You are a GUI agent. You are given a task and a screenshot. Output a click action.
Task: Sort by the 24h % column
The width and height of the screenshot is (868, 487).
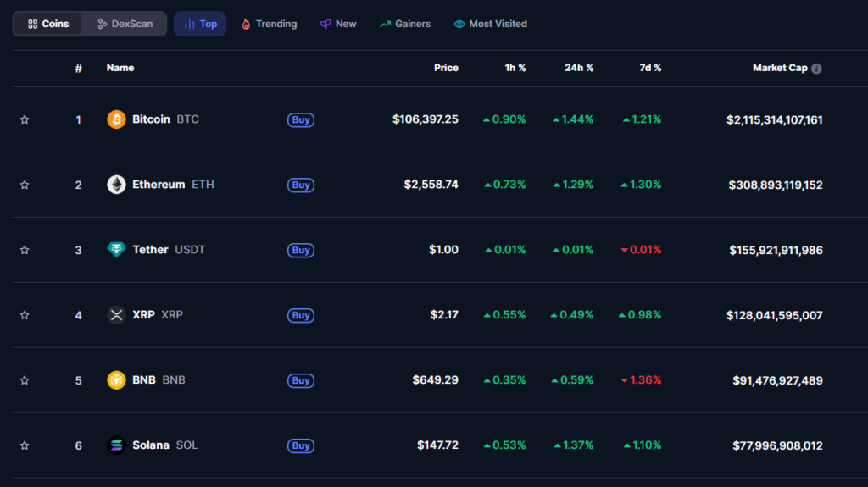[x=579, y=68]
